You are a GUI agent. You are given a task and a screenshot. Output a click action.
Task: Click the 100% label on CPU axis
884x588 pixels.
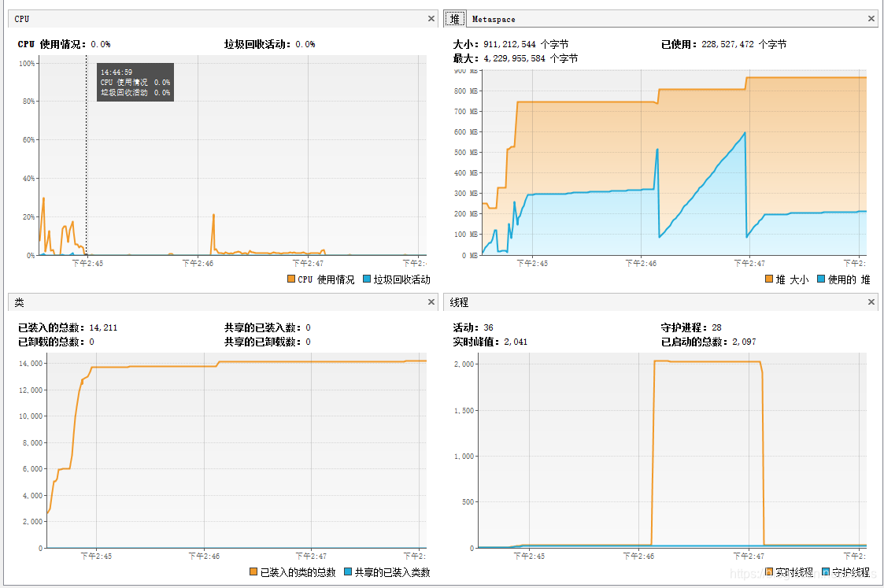tap(27, 63)
